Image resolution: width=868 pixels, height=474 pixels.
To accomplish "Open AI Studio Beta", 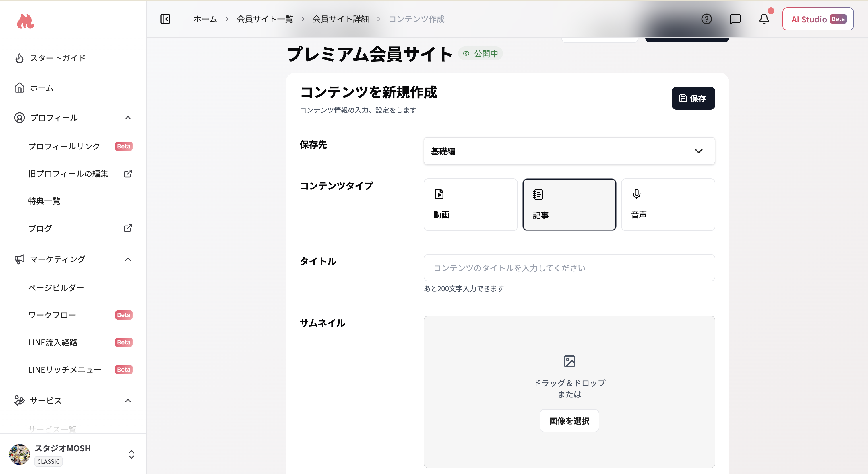I will point(818,19).
